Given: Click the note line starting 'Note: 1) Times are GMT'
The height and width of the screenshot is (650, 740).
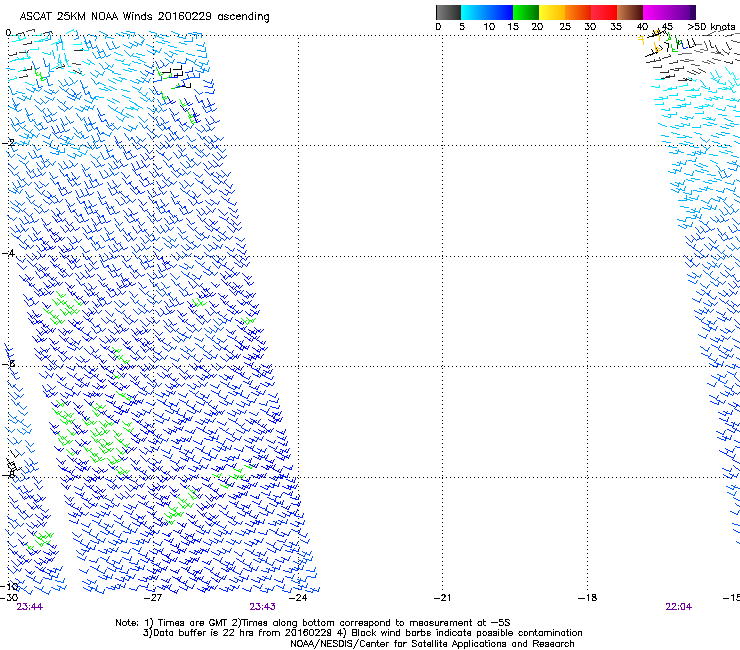Looking at the screenshot, I should 312,623.
